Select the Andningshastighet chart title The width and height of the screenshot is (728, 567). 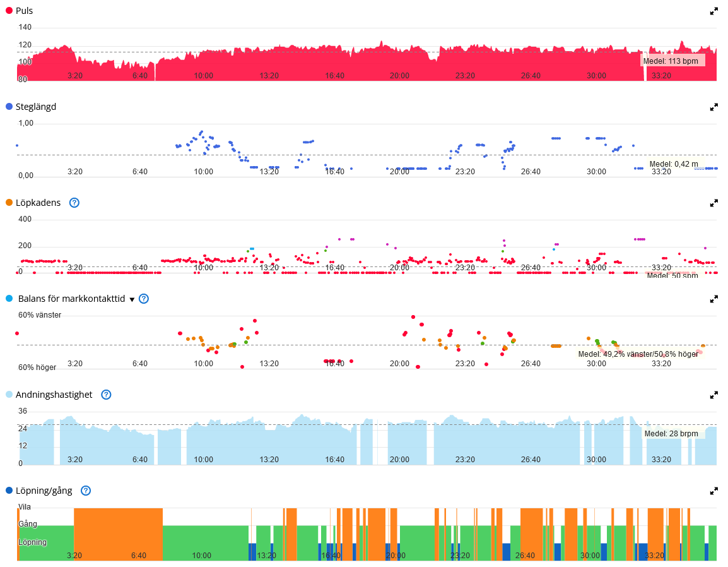(54, 395)
